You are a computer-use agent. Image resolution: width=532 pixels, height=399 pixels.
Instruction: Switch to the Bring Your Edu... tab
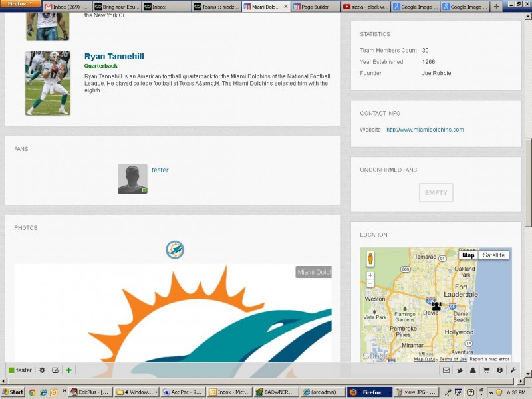tap(117, 7)
